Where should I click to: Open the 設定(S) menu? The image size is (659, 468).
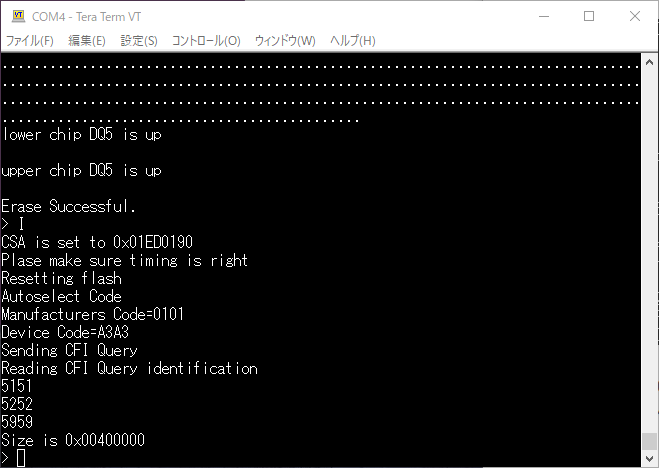click(139, 41)
